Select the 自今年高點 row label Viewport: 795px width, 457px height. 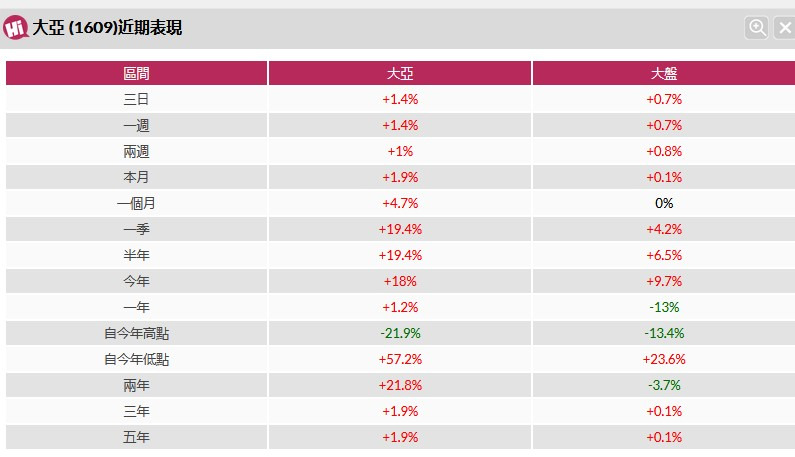[x=137, y=333]
